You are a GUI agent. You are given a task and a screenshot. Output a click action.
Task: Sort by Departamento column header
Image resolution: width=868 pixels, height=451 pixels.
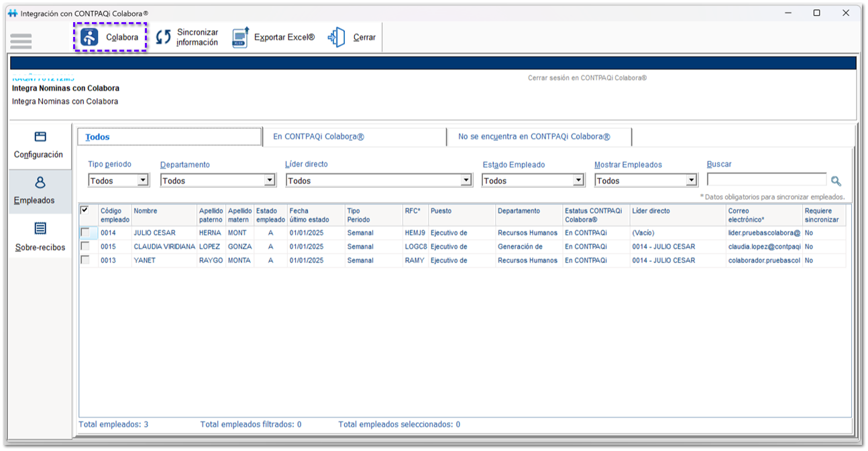point(529,215)
